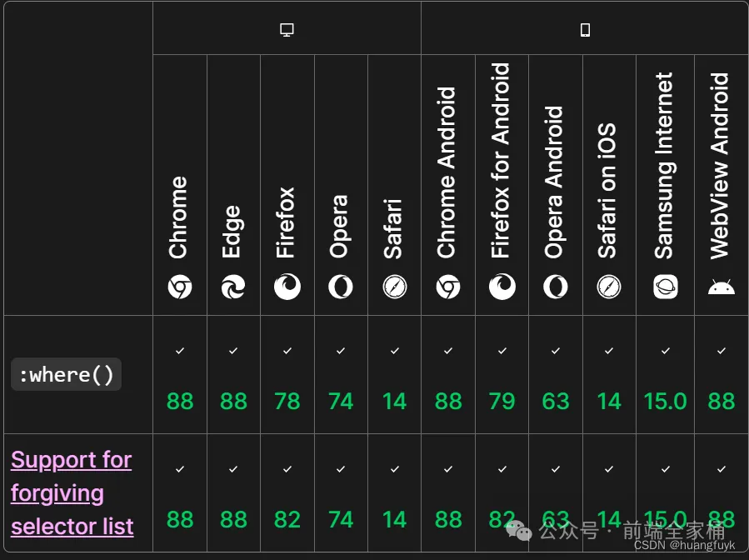The height and width of the screenshot is (560, 749).
Task: Click the :where() code label
Action: tap(67, 374)
